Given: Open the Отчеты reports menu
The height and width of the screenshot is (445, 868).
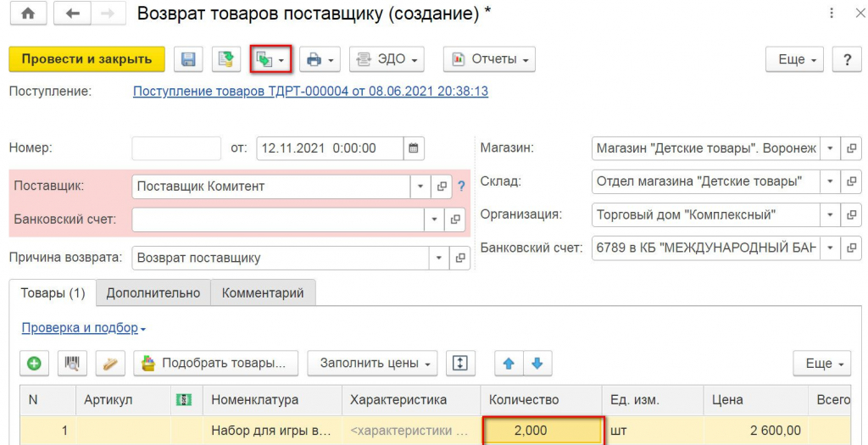Looking at the screenshot, I should pyautogui.click(x=489, y=59).
